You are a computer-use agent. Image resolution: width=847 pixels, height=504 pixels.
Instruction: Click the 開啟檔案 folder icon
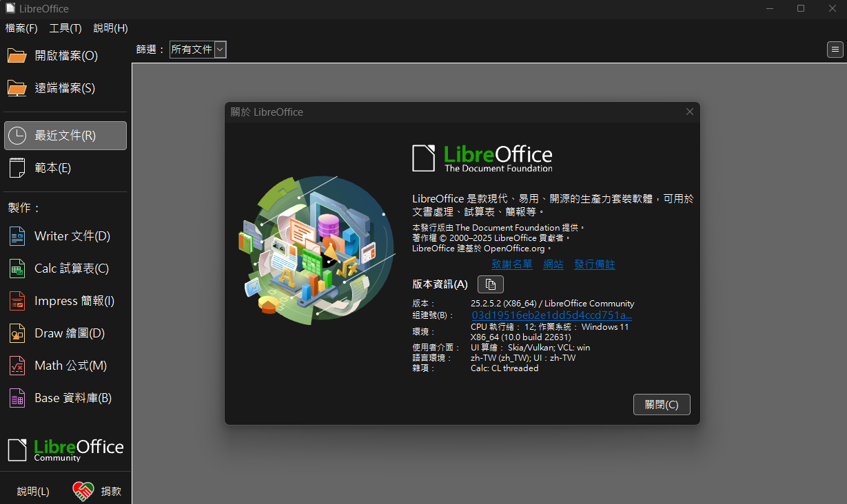tap(17, 56)
